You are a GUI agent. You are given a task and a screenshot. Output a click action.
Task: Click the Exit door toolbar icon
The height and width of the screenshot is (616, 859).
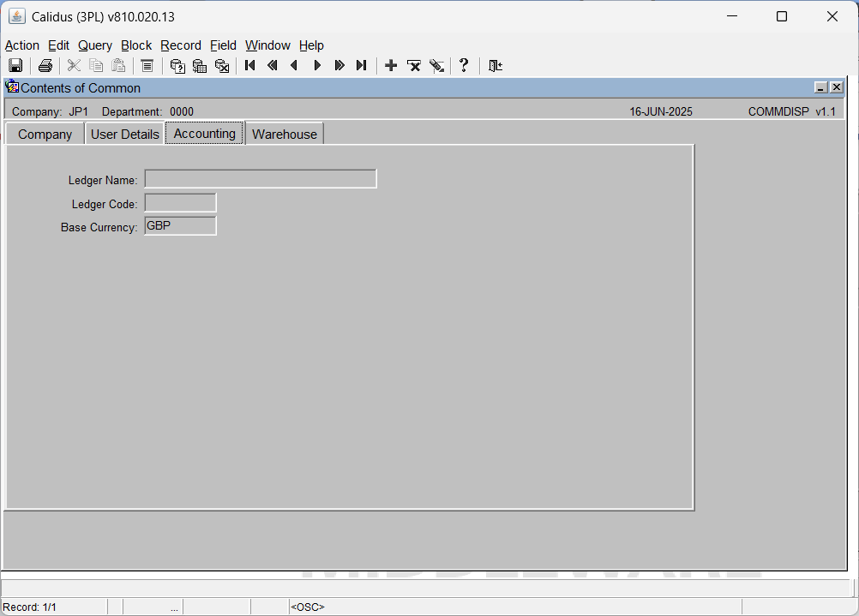pyautogui.click(x=496, y=66)
